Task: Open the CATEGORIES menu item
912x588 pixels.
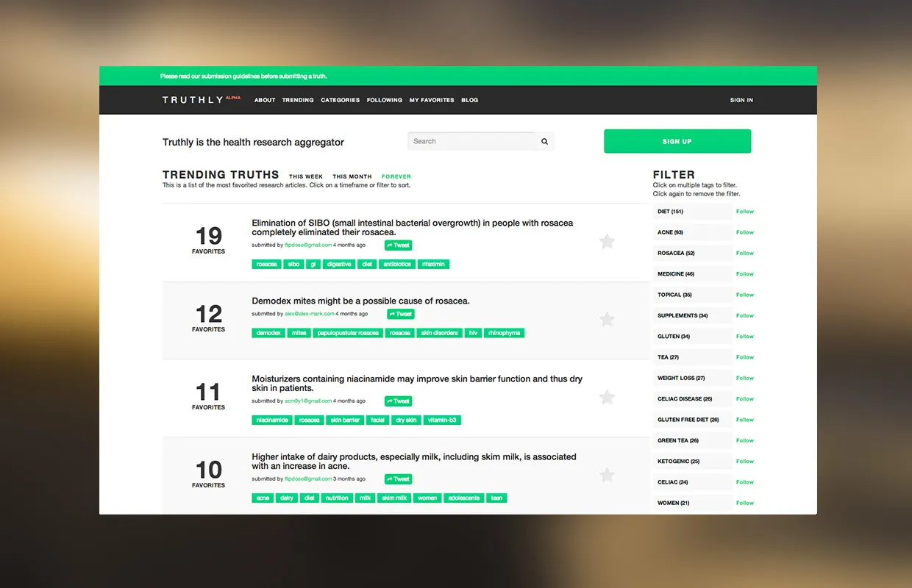Action: [x=340, y=100]
